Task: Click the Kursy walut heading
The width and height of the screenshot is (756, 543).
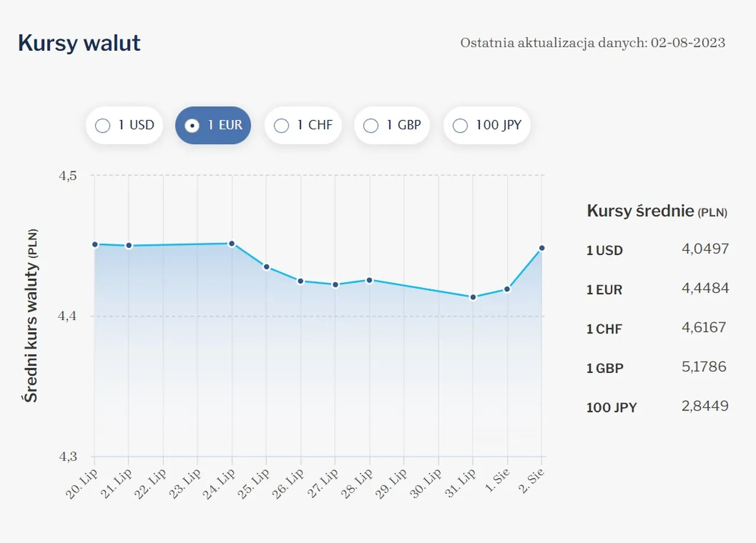Action: point(79,43)
